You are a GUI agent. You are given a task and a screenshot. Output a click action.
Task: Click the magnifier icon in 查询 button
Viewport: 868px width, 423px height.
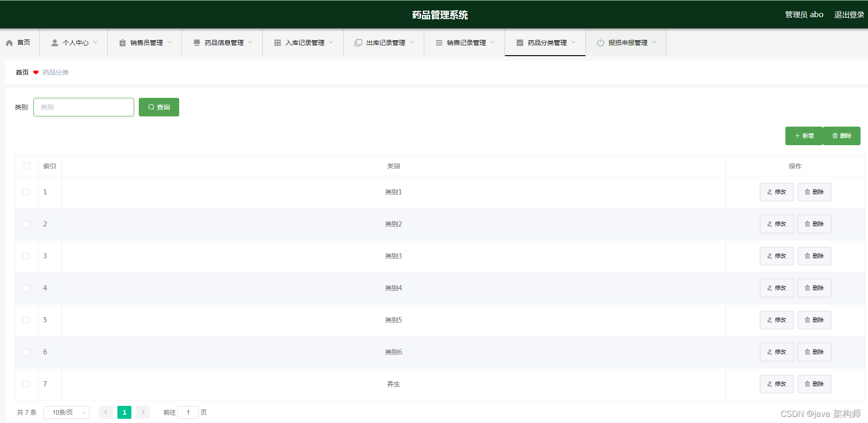point(151,107)
